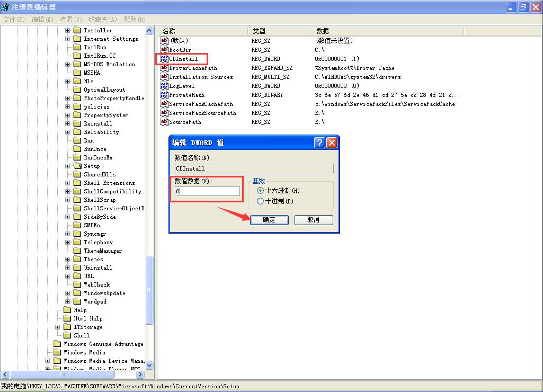Image resolution: width=543 pixels, height=392 pixels.
Task: Expand the WindowsUpdate node
Action: (67, 293)
